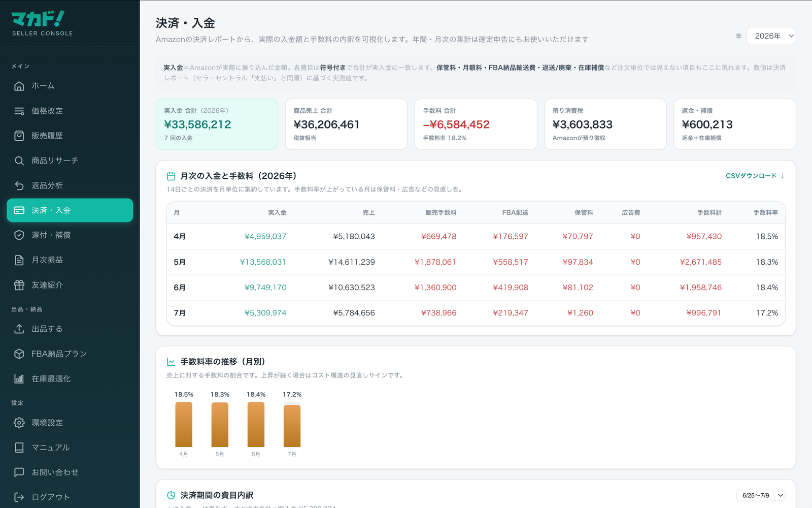This screenshot has width=812, height=508.
Task: Click ログアウト to sign out
Action: pos(70,497)
